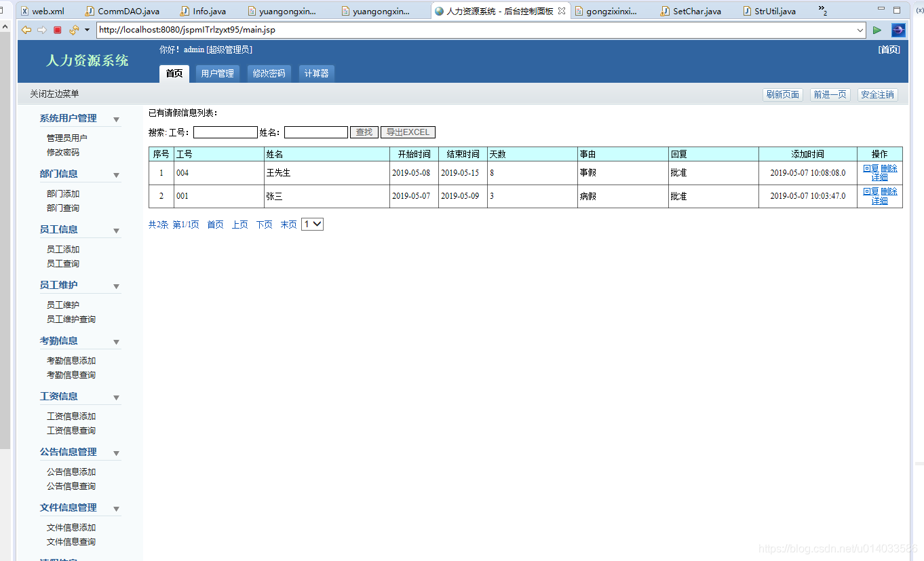This screenshot has width=924, height=561.
Task: Focus the 姓名 search input field
Action: 316,132
